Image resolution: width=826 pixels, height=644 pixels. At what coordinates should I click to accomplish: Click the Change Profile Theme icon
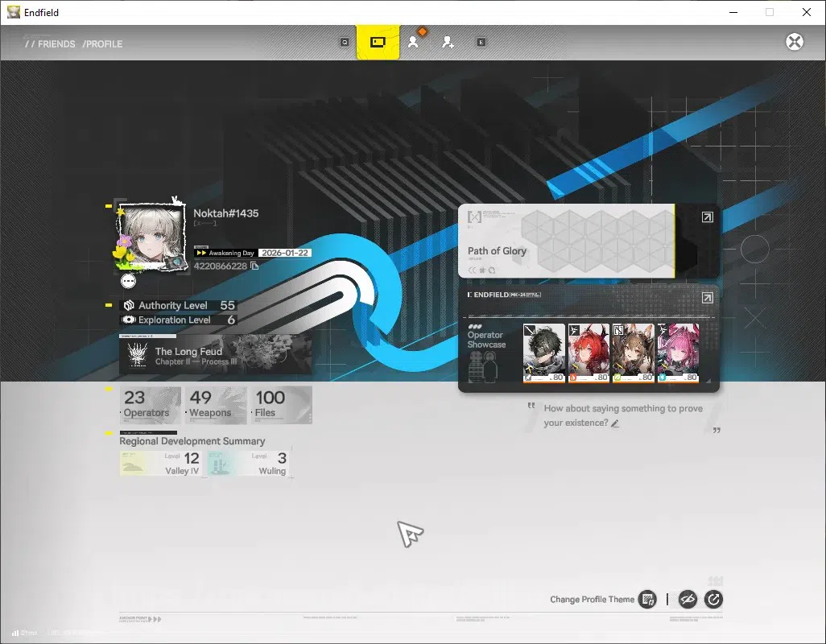(647, 599)
